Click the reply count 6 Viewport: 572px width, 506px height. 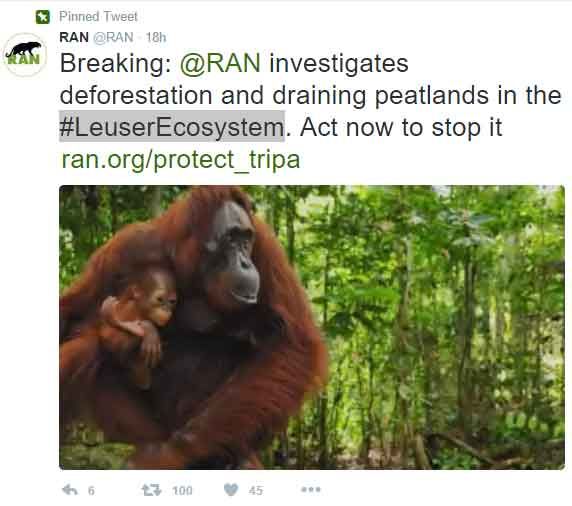pos(91,491)
